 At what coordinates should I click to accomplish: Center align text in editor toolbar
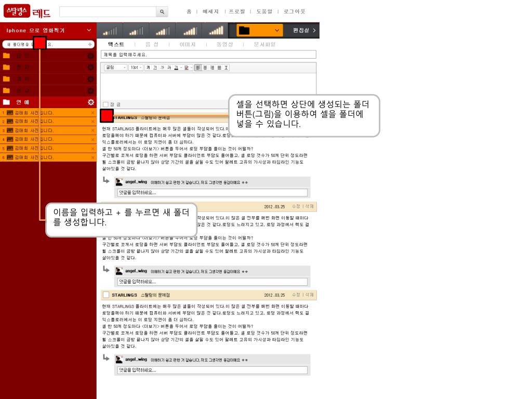tap(205, 68)
